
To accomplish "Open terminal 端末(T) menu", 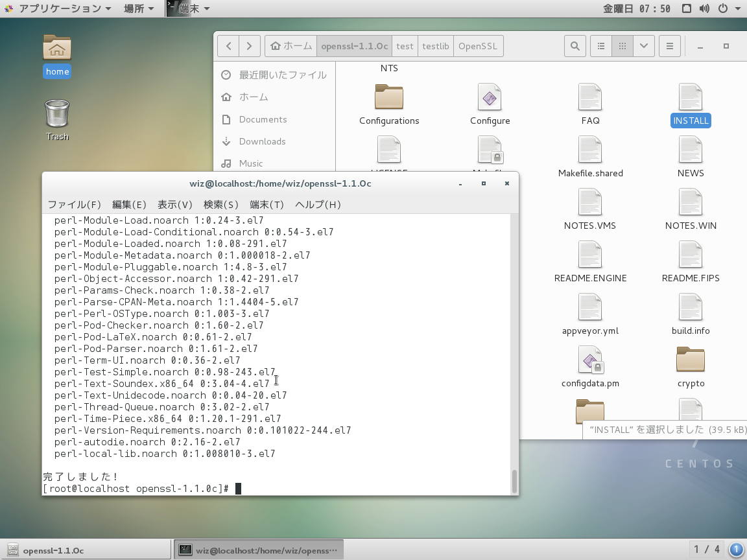I will 267,205.
